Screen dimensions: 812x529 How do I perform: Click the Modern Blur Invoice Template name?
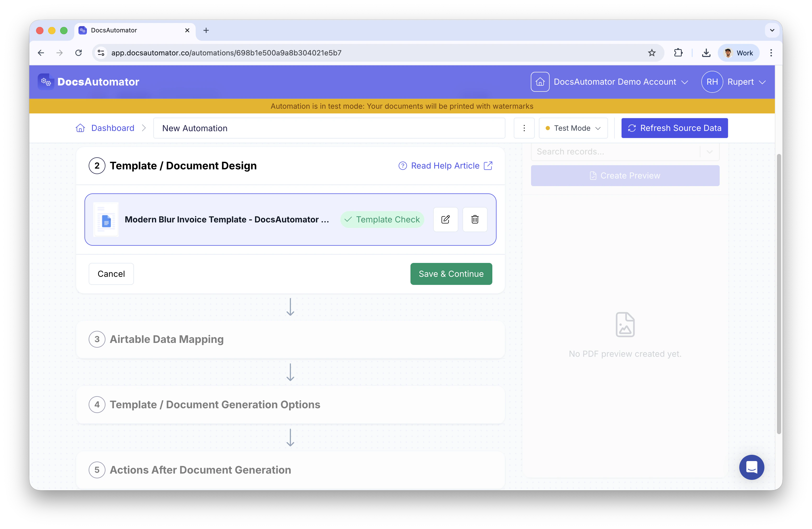227,220
